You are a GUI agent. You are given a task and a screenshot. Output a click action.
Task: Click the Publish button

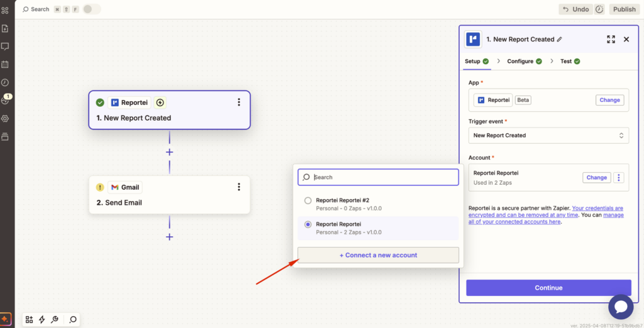coord(625,9)
